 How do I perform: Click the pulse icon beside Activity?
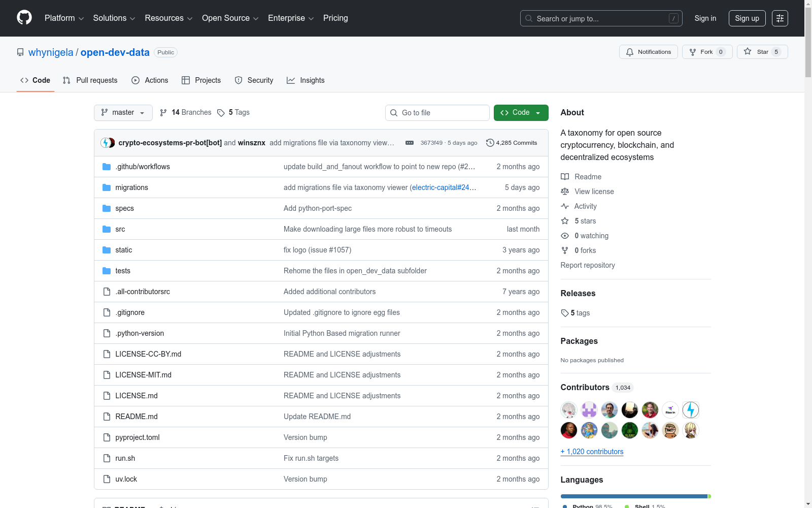[565, 206]
